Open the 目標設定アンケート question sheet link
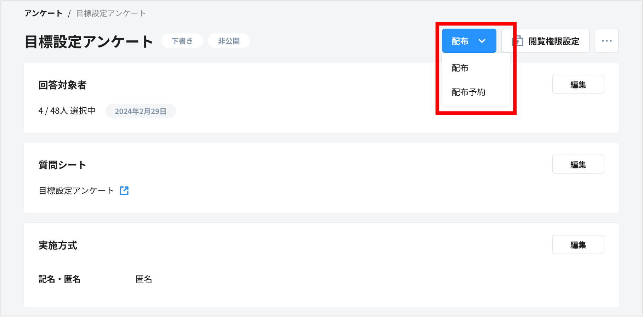Viewport: 644px width, 318px height. tap(76, 191)
